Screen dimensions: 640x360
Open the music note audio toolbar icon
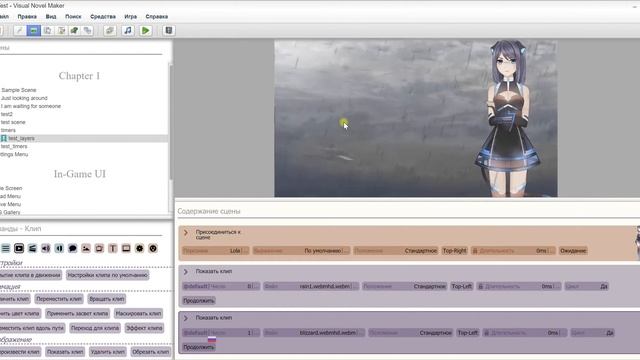(128, 31)
